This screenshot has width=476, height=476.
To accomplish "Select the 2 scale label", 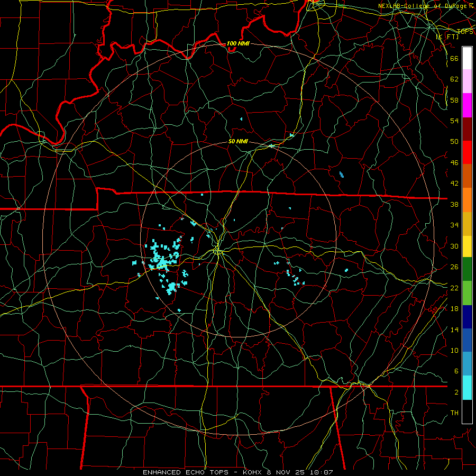I will pos(456,392).
